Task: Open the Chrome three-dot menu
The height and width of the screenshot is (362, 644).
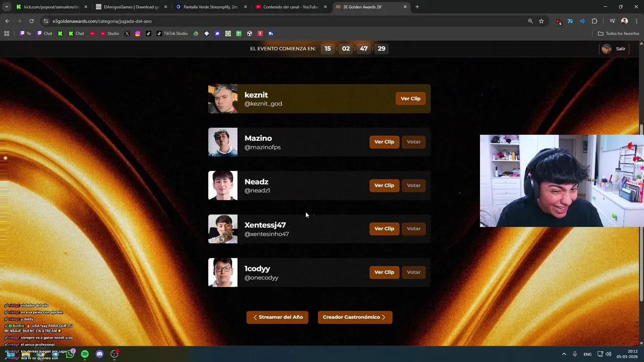Action: tap(636, 21)
